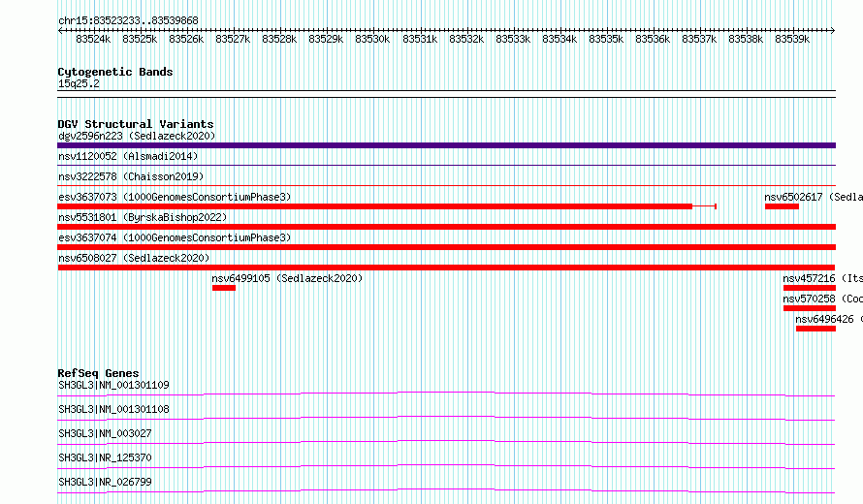Click the 83527k ruler tick label
The width and height of the screenshot is (863, 504).
(233, 40)
